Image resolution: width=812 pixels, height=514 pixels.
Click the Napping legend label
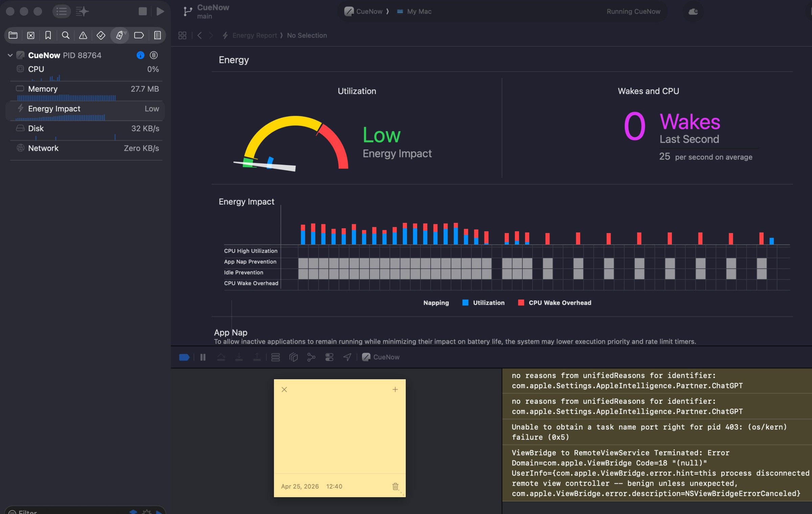[436, 303]
